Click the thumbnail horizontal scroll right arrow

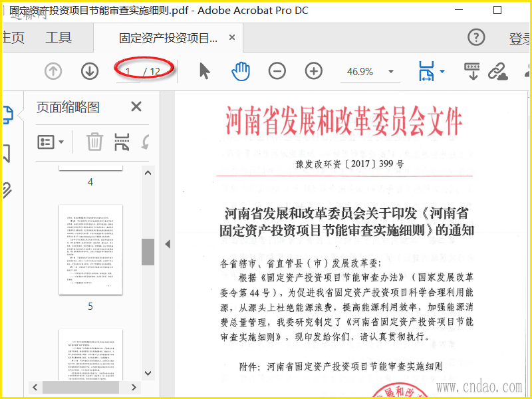(134, 387)
